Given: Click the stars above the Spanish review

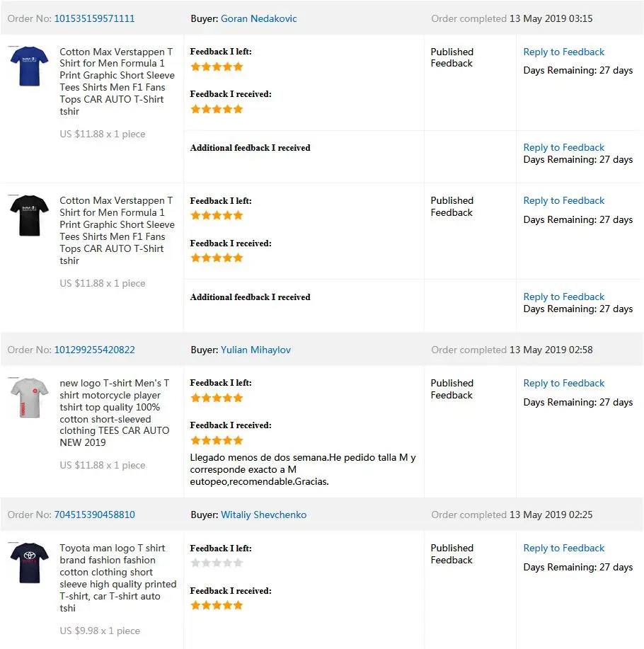Looking at the screenshot, I should (217, 440).
